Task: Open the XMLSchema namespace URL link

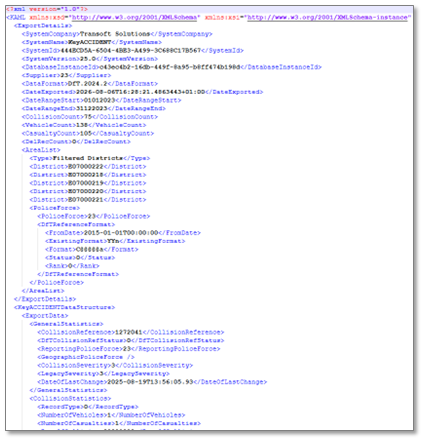Action: pos(134,17)
